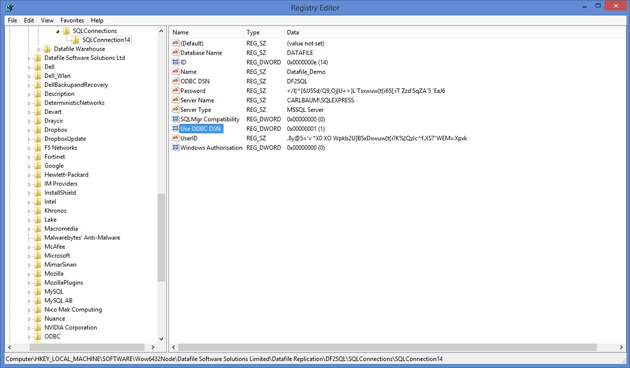Click the Datafile Warehouse folder icon
The width and height of the screenshot is (630, 368).
(x=47, y=49)
